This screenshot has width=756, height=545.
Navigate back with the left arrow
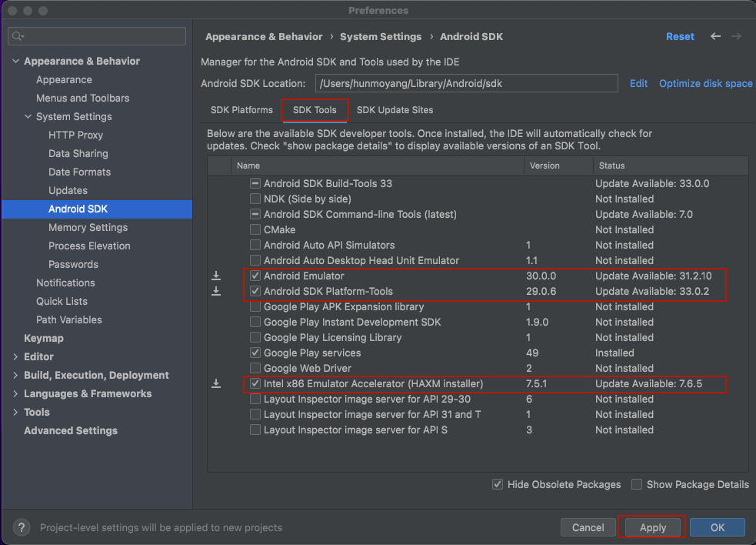pos(715,37)
